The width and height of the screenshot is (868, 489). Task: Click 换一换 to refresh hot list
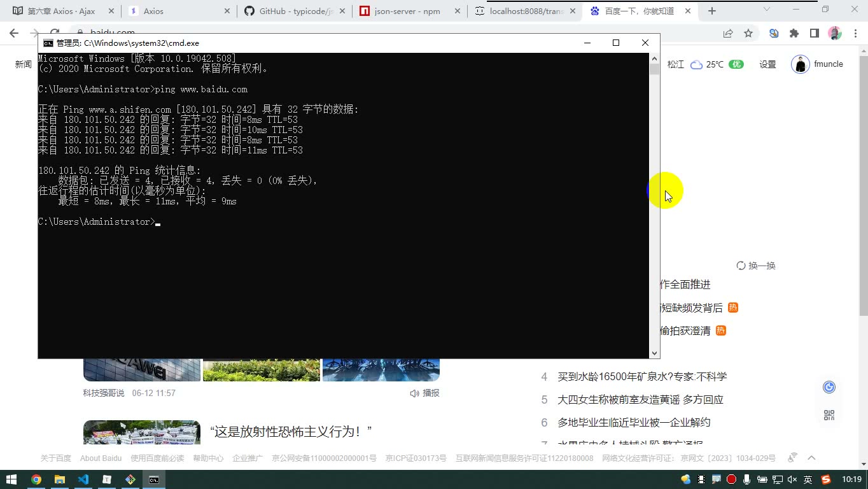click(756, 266)
